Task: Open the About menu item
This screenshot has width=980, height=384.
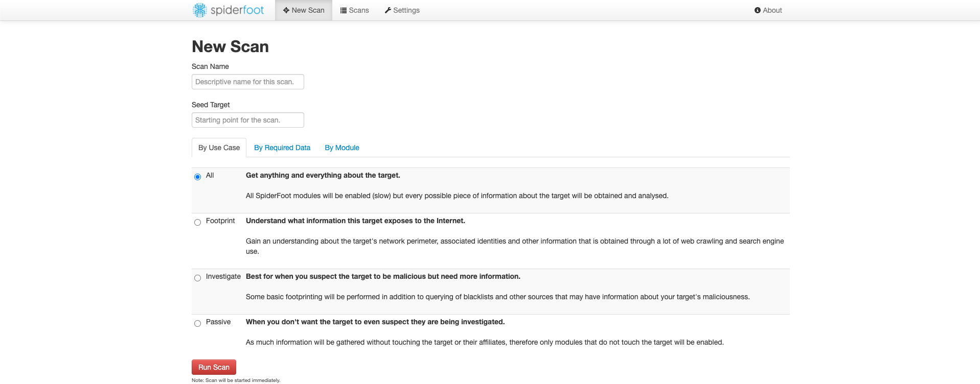Action: point(772,10)
